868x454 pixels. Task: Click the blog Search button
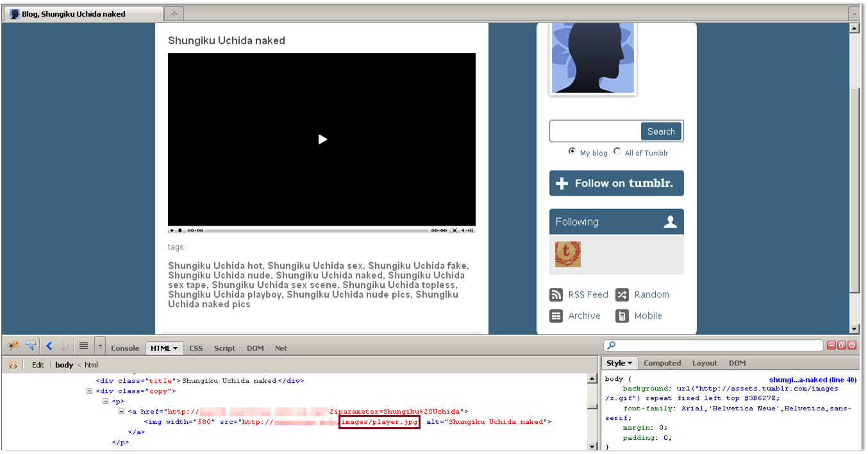pos(660,131)
